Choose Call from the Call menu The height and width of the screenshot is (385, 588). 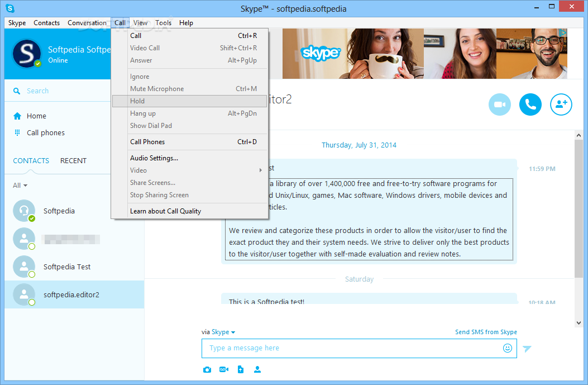coord(190,36)
